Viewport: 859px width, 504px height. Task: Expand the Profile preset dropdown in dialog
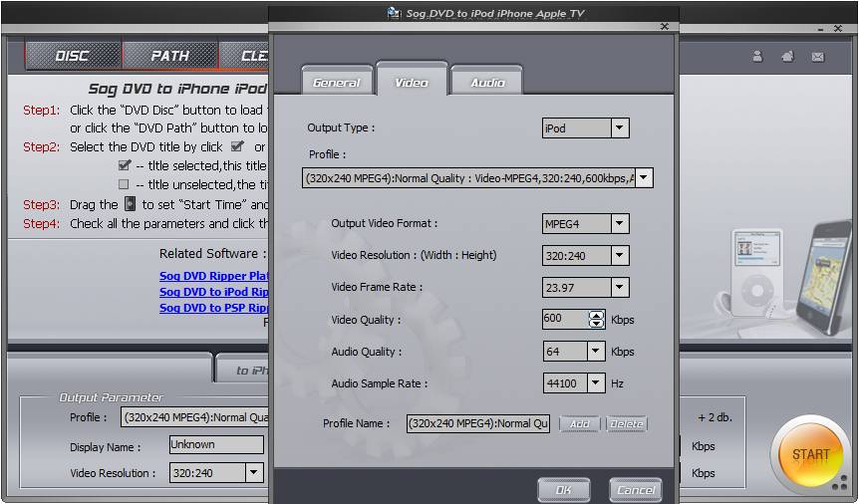pos(644,178)
